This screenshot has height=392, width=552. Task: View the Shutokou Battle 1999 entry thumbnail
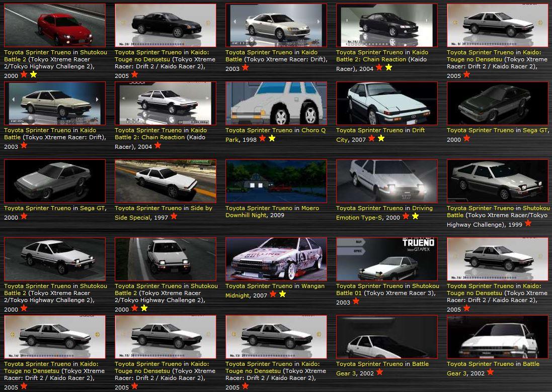(x=498, y=181)
